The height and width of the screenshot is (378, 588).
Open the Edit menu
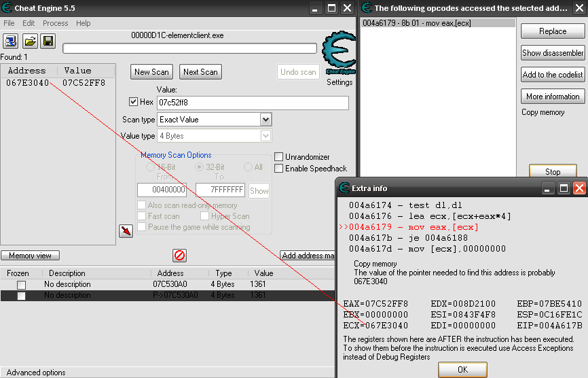[29, 23]
